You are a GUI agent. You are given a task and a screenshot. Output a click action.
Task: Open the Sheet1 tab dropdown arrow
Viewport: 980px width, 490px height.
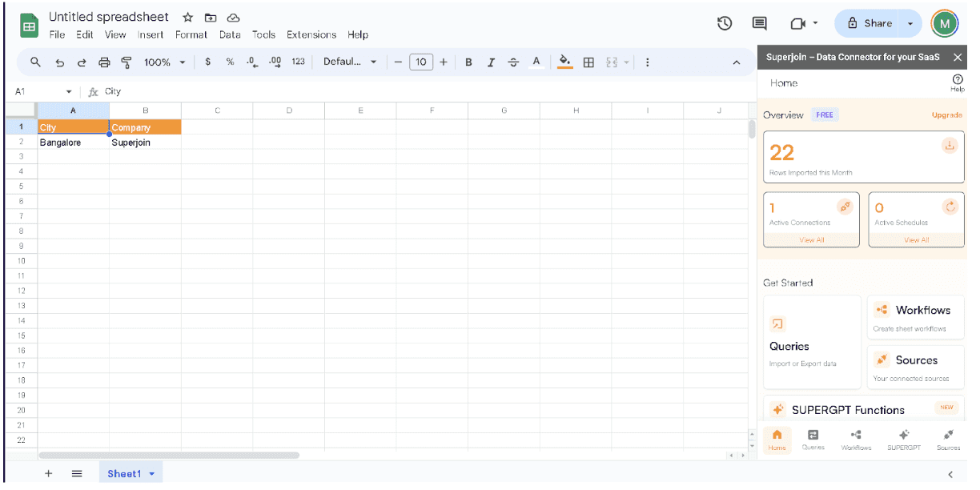tap(151, 474)
